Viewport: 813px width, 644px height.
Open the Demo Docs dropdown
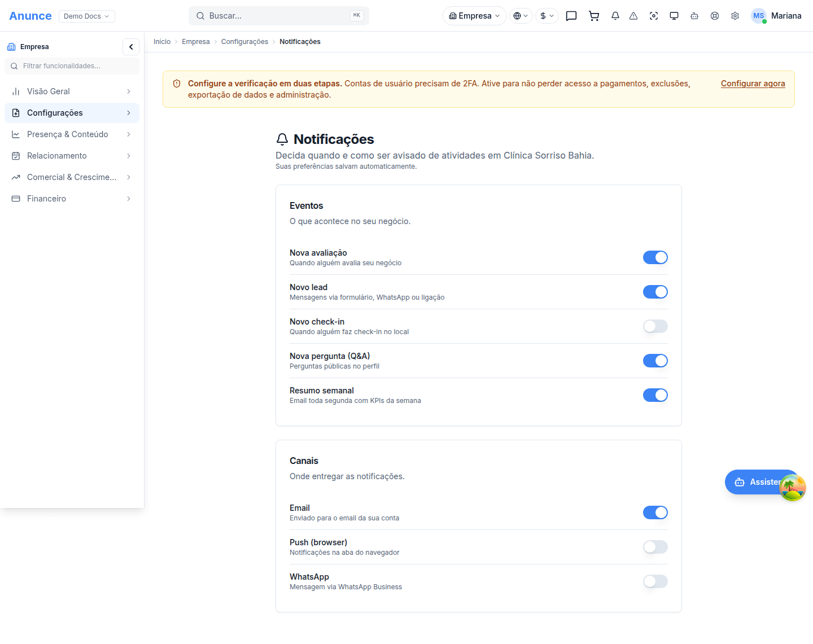[x=87, y=16]
